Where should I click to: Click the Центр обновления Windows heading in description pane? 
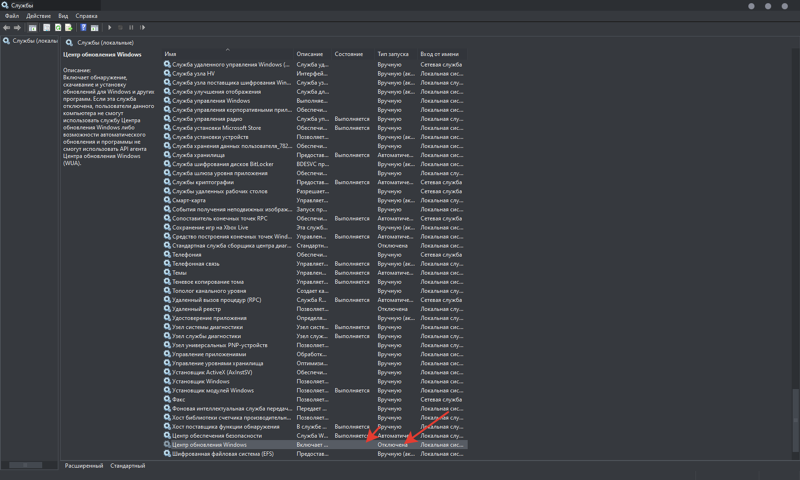click(102, 55)
